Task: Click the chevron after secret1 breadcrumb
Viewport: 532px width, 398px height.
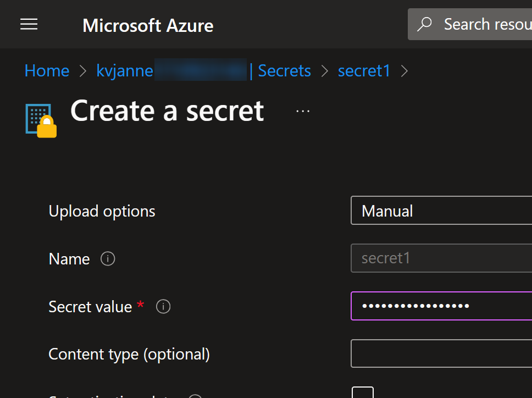Action: coord(404,71)
